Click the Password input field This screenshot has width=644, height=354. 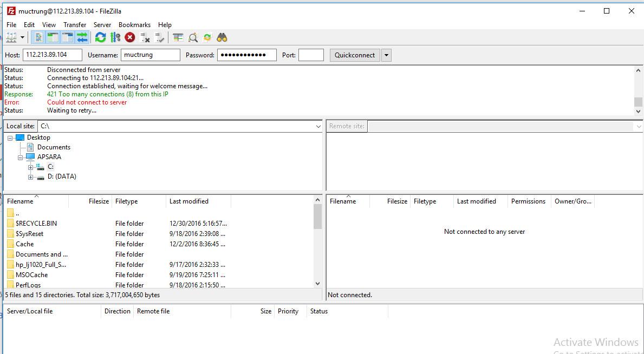(247, 55)
